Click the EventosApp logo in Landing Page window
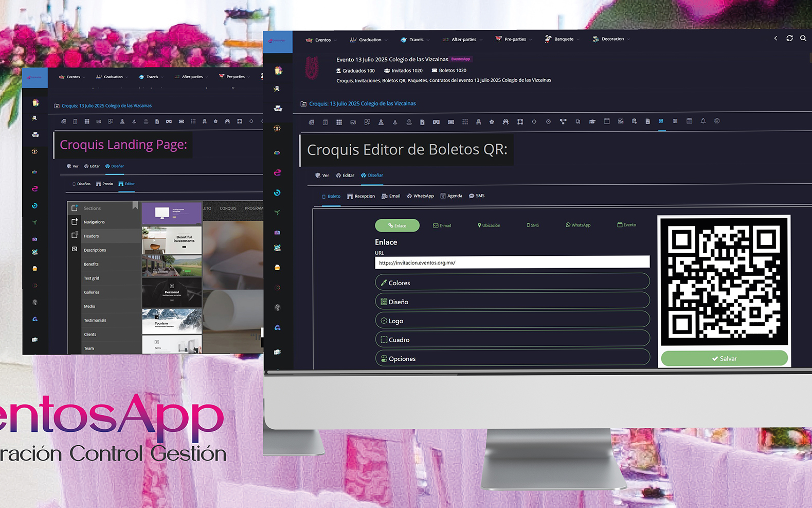Image resolution: width=812 pixels, height=508 pixels. click(x=34, y=77)
